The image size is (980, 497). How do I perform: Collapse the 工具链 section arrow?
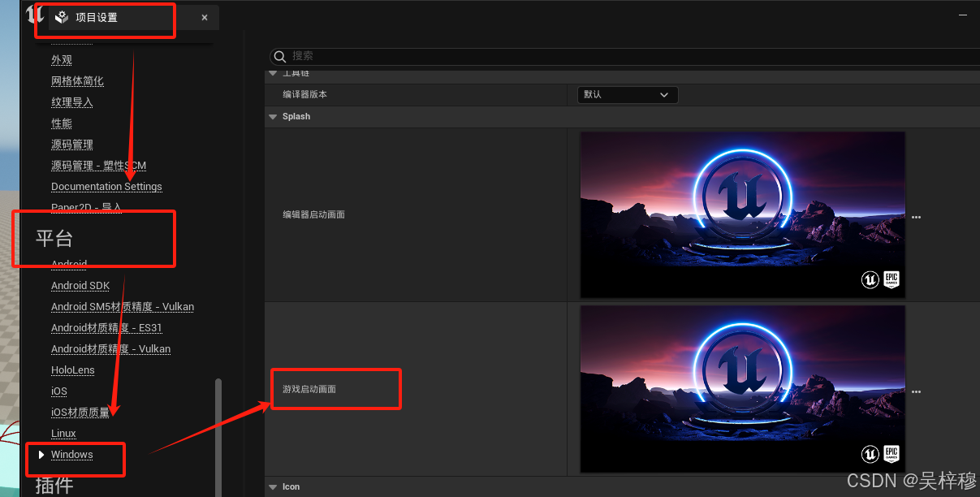(x=273, y=73)
